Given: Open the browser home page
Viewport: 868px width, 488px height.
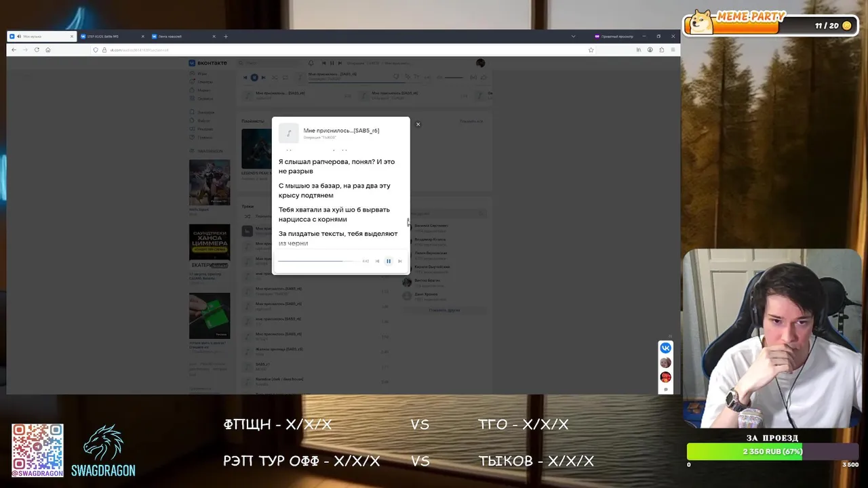Looking at the screenshot, I should [x=47, y=49].
